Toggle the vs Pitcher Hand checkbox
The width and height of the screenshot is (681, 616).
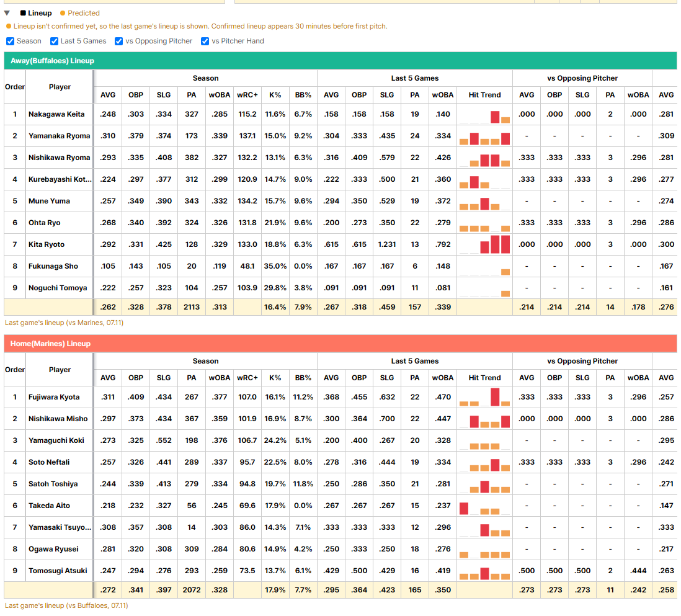205,42
